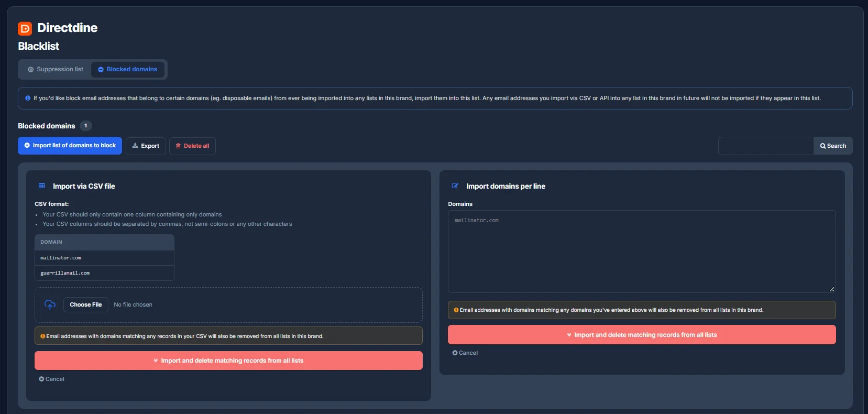The image size is (868, 414).
Task: Click the 'CSV format:' label
Action: [x=52, y=204]
